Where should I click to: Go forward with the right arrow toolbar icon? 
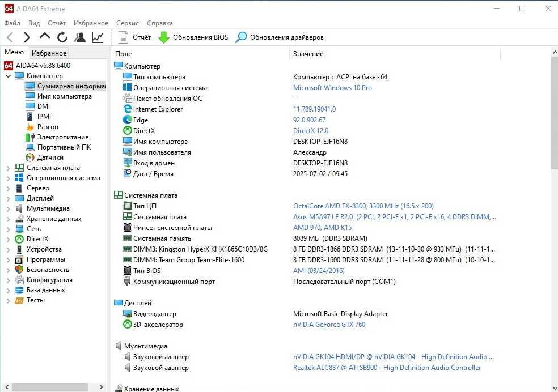click(27, 37)
